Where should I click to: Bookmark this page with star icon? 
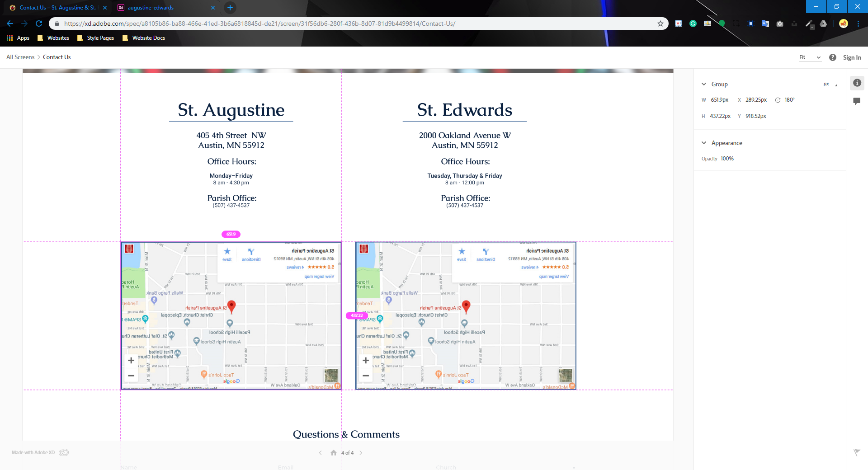(660, 23)
